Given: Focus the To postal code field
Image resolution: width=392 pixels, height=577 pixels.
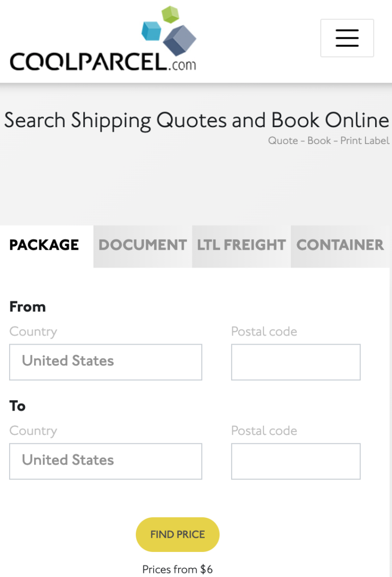Looking at the screenshot, I should [296, 461].
